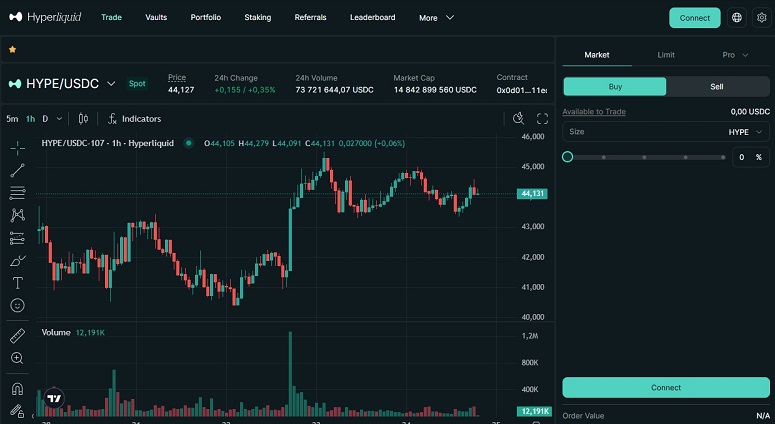Toggle the magnet mode tool

17,389
